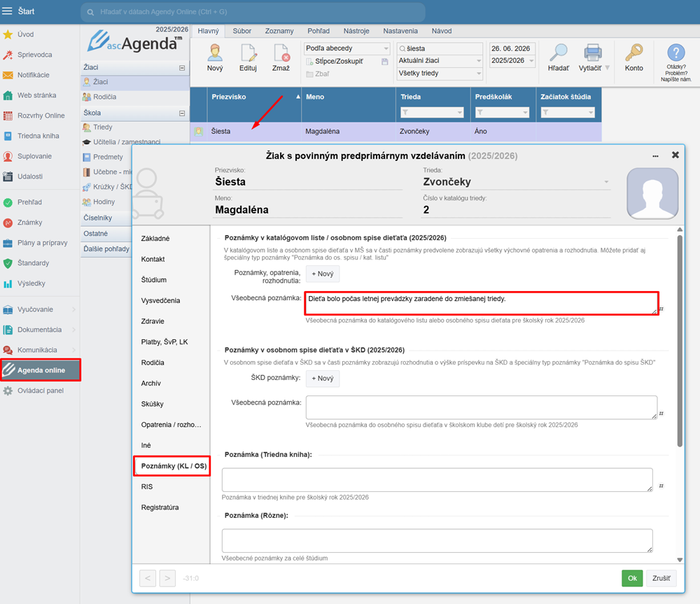Viewport: 700px width, 604px height.
Task: Switch to Hlavný ribbon tab
Action: tap(209, 31)
